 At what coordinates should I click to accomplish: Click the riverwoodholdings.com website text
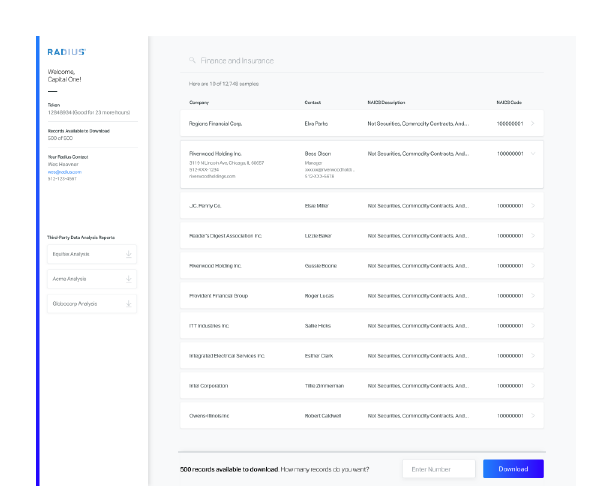tap(212, 176)
